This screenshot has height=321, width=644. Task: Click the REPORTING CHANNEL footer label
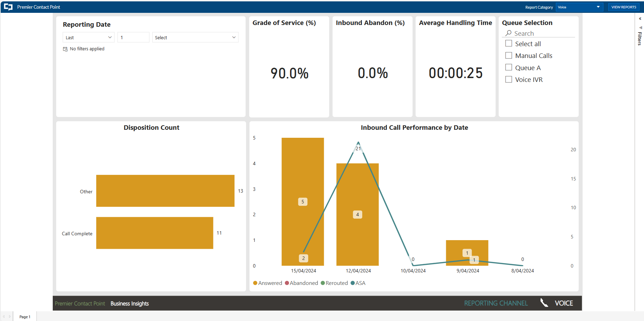click(496, 303)
